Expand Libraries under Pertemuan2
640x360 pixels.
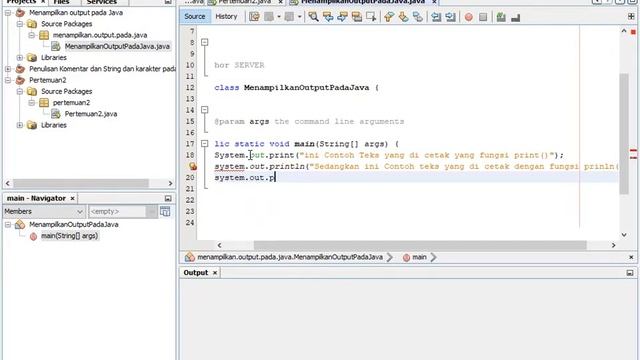tap(20, 125)
